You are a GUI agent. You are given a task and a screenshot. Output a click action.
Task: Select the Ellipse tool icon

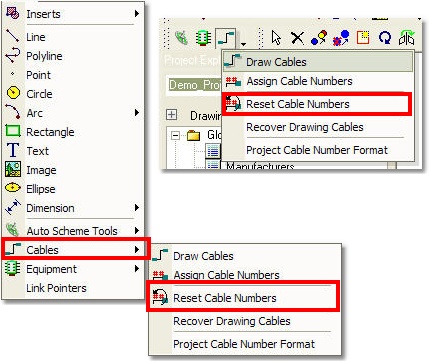pos(13,188)
